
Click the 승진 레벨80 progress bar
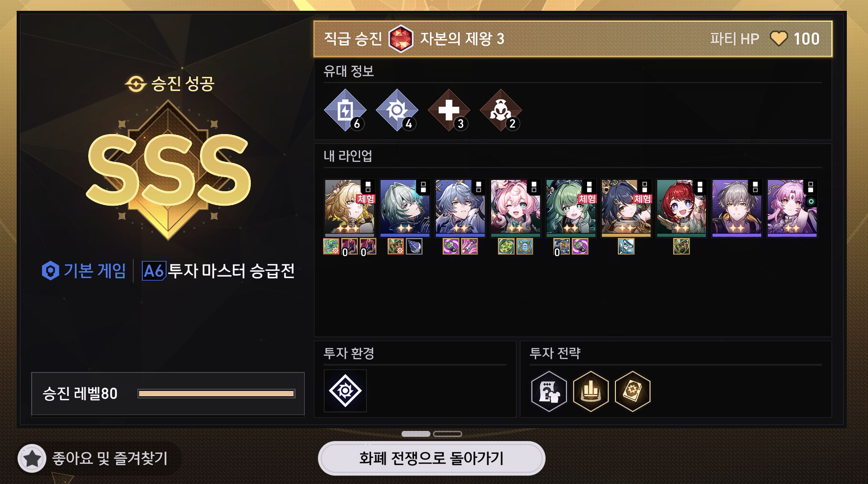pos(217,394)
